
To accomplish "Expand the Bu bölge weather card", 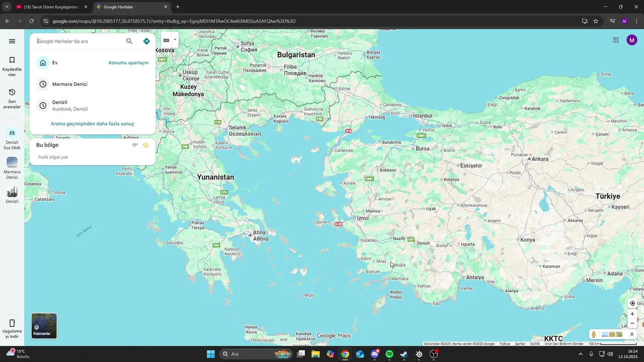I will pyautogui.click(x=93, y=151).
